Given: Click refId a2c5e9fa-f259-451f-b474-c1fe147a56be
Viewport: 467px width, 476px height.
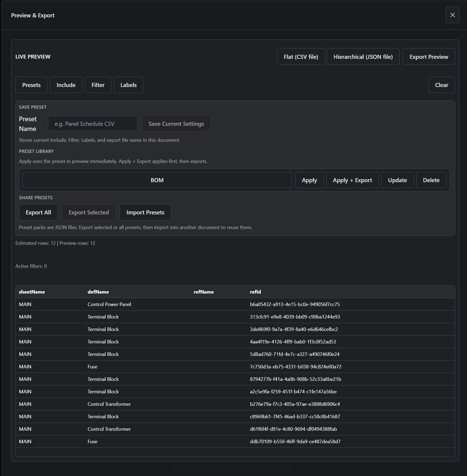Looking at the screenshot, I should click(293, 392).
